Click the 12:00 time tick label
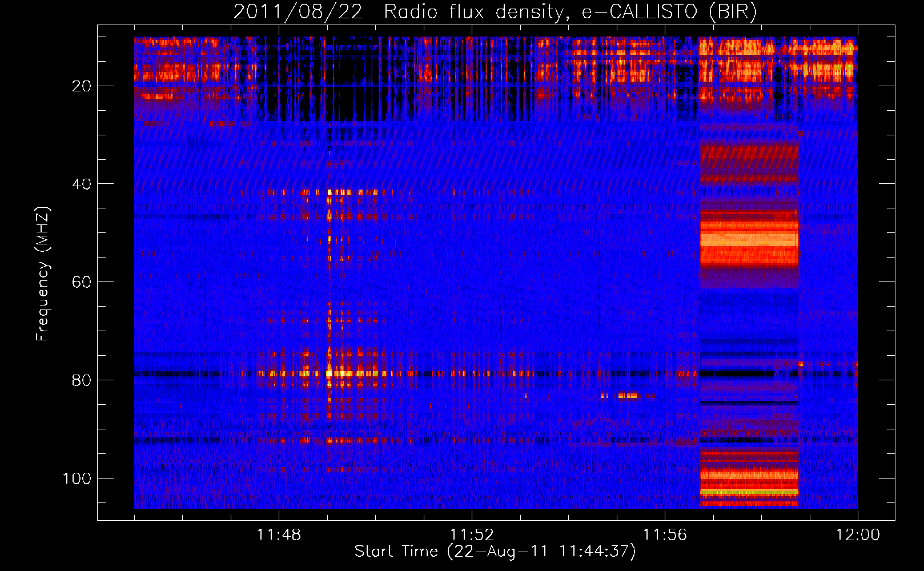 858,534
